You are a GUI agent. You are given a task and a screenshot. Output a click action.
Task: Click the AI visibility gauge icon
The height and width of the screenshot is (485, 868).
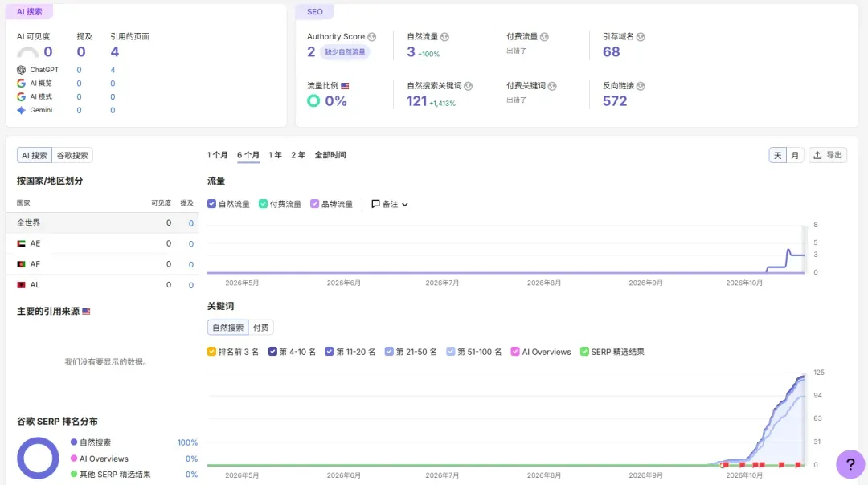27,52
